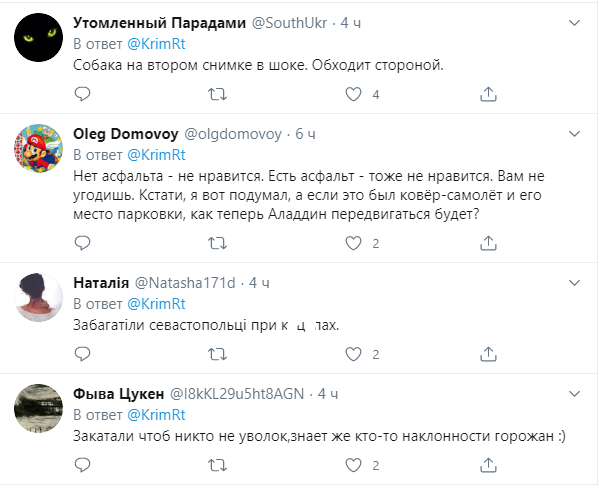The image size is (599, 486).
Task: Share the Утомленный Парадами tweet
Action: click(x=488, y=94)
